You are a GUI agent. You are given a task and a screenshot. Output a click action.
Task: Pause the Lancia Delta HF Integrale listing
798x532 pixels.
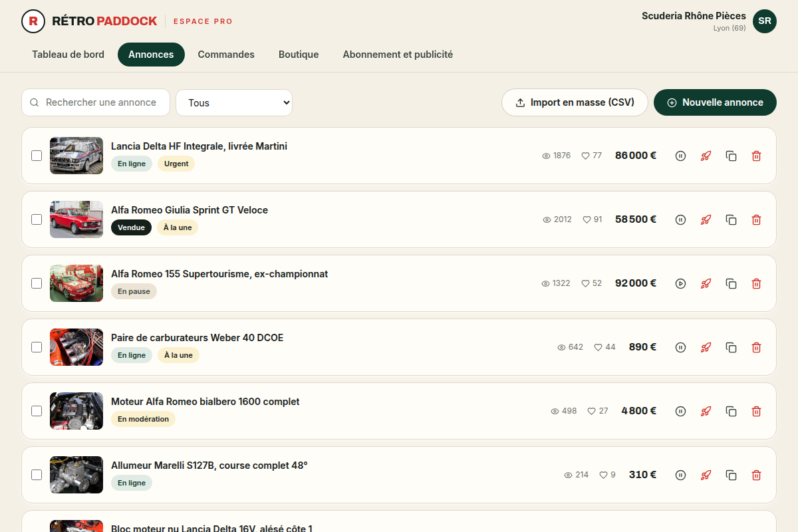point(680,156)
